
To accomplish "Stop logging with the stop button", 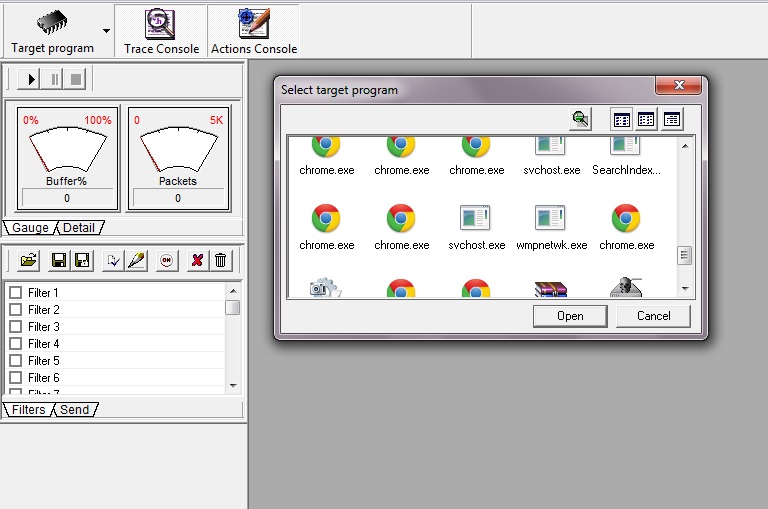I will [75, 79].
